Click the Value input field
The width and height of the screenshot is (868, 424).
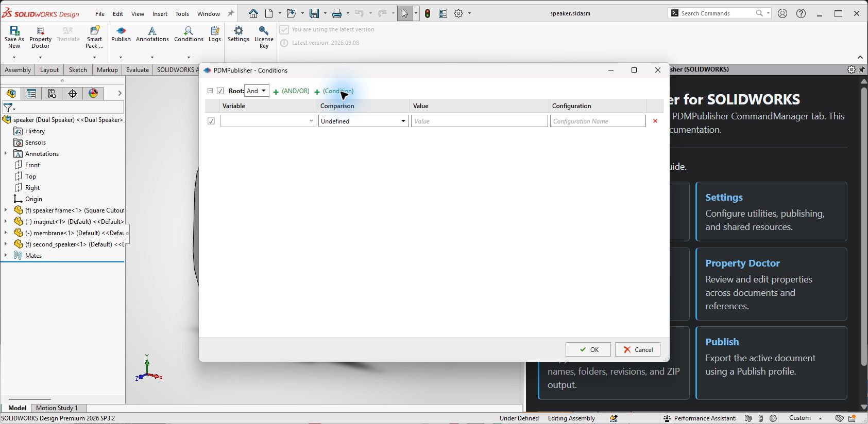(x=480, y=121)
